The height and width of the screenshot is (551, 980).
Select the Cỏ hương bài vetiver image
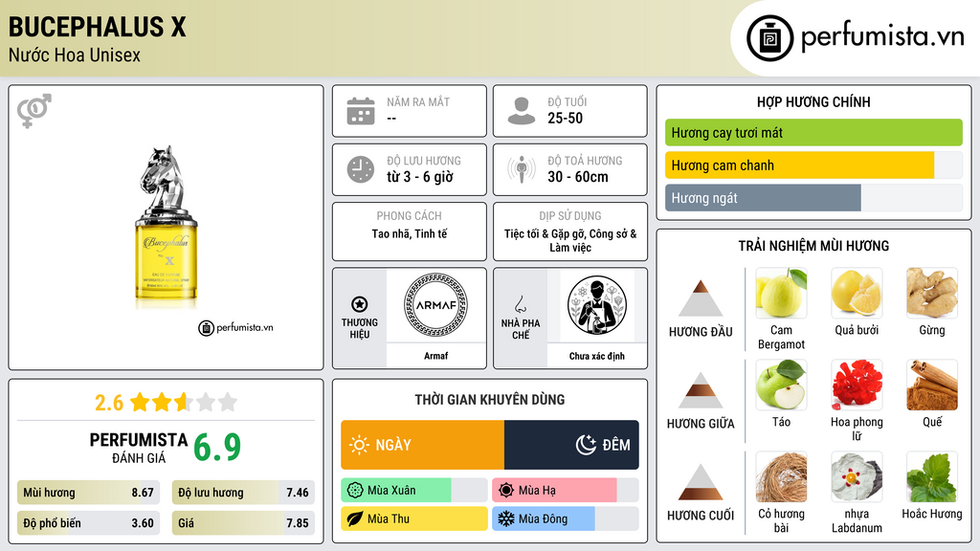tap(781, 477)
